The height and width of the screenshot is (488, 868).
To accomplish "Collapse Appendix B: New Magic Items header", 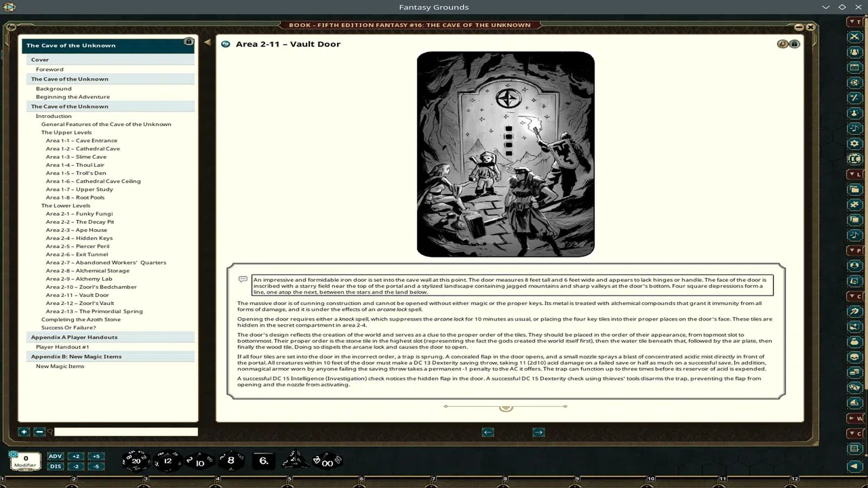I will point(111,357).
